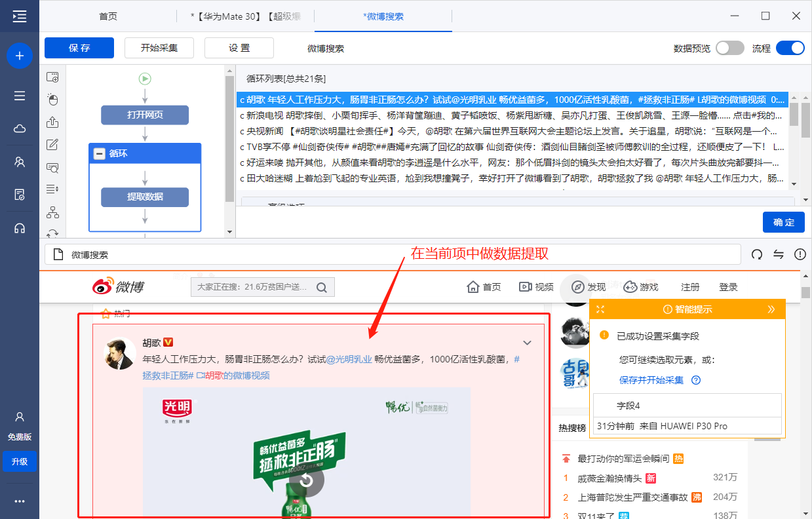Click the loop list scrollbar down arrow

(794, 184)
